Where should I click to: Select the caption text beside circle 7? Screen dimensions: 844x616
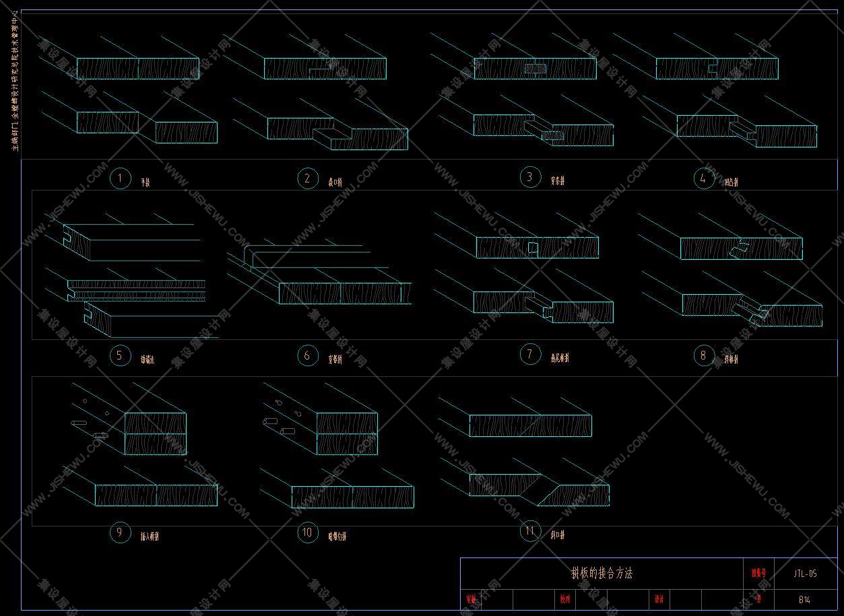pos(560,358)
